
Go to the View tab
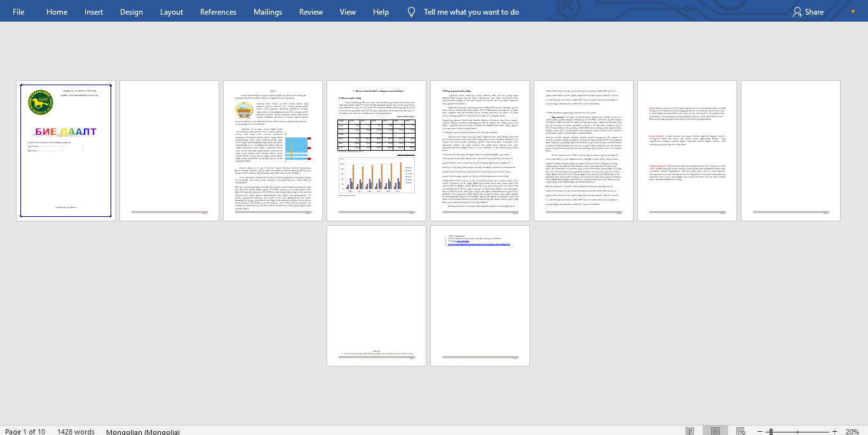click(x=348, y=12)
